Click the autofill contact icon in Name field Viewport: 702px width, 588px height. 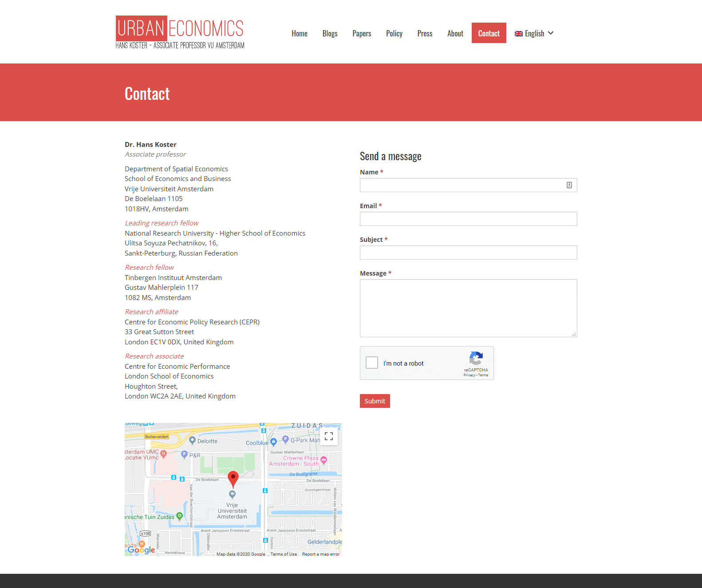pos(569,185)
